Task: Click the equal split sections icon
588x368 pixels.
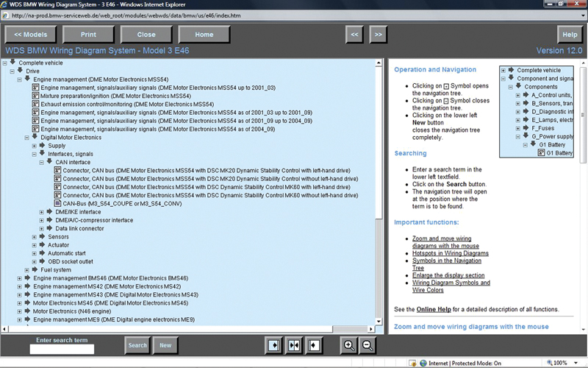Action: pyautogui.click(x=294, y=345)
